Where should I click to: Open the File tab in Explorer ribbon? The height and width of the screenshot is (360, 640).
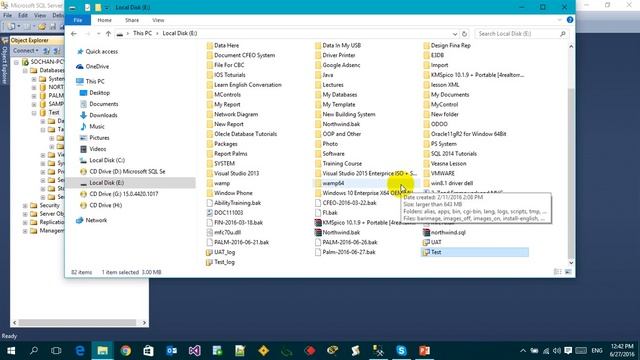(x=78, y=20)
